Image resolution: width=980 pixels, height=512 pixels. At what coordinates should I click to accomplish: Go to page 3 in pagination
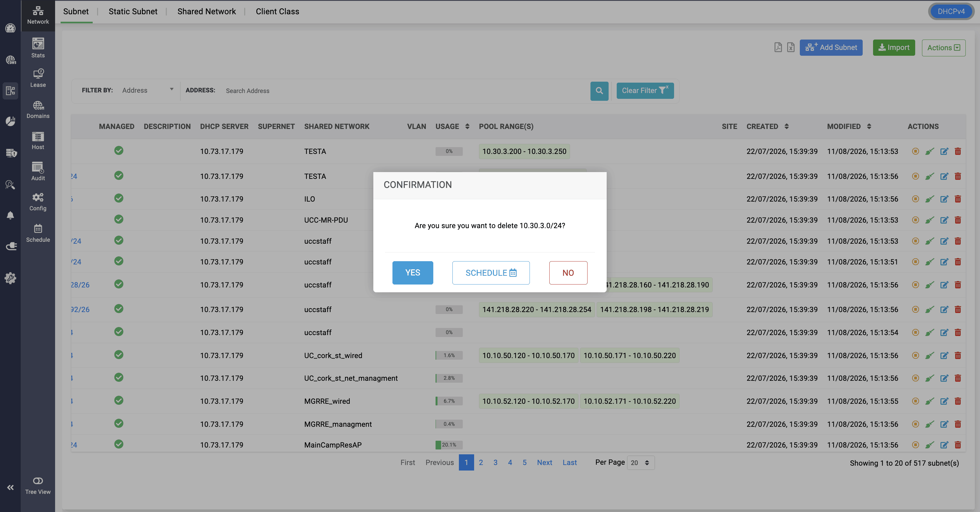pos(495,462)
